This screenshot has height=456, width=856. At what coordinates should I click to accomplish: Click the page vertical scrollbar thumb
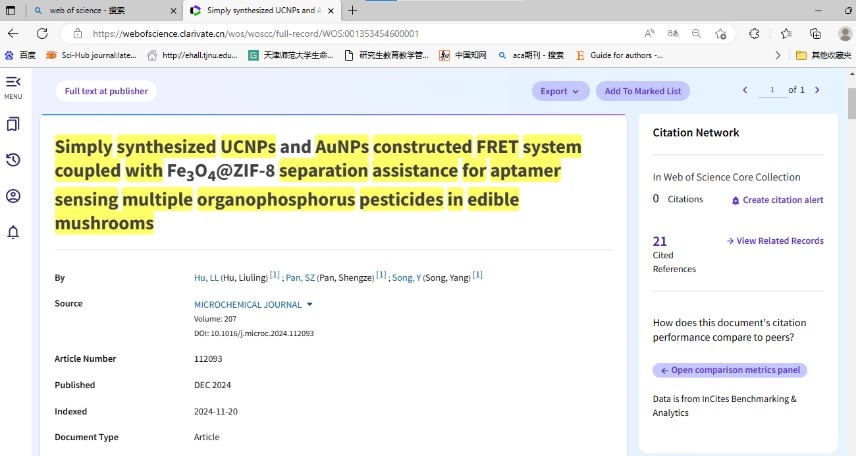pos(851,102)
